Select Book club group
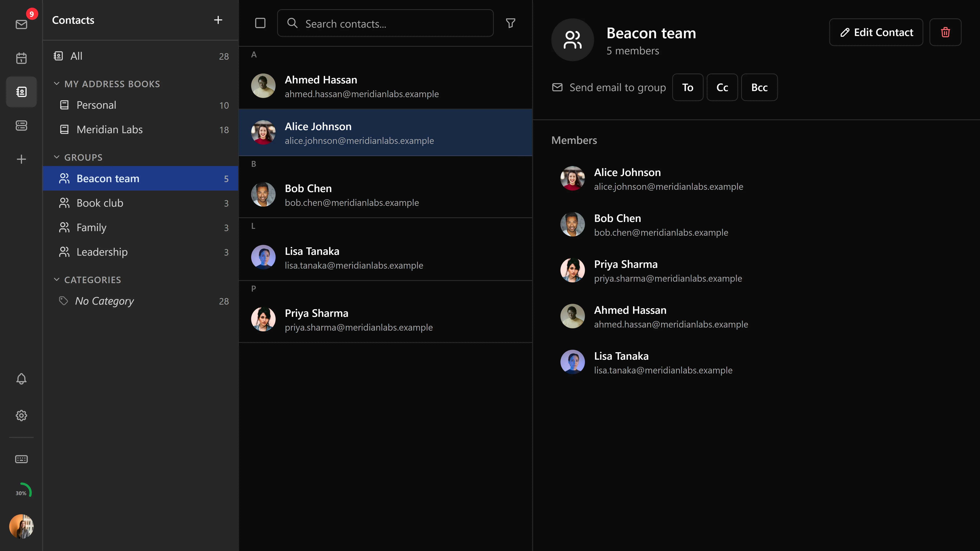980x551 pixels. pyautogui.click(x=141, y=203)
